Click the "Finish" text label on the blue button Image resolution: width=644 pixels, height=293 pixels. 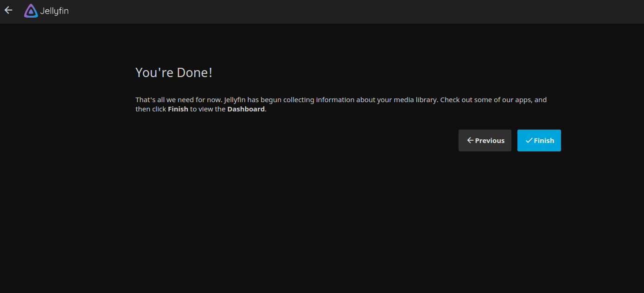click(x=544, y=141)
